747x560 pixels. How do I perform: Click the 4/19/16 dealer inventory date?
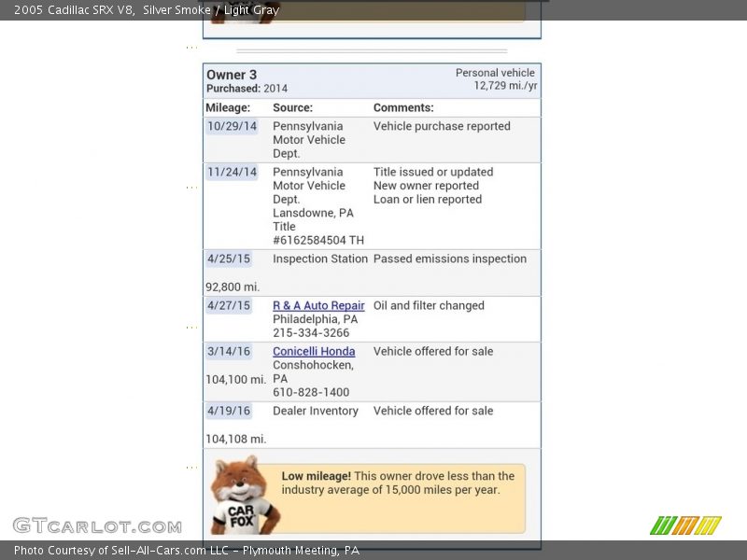pos(229,411)
